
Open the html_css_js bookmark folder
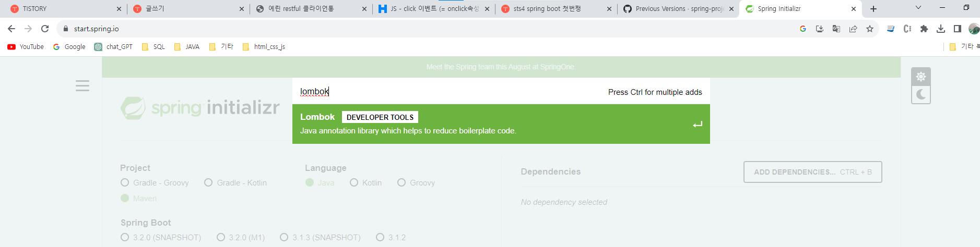click(264, 47)
